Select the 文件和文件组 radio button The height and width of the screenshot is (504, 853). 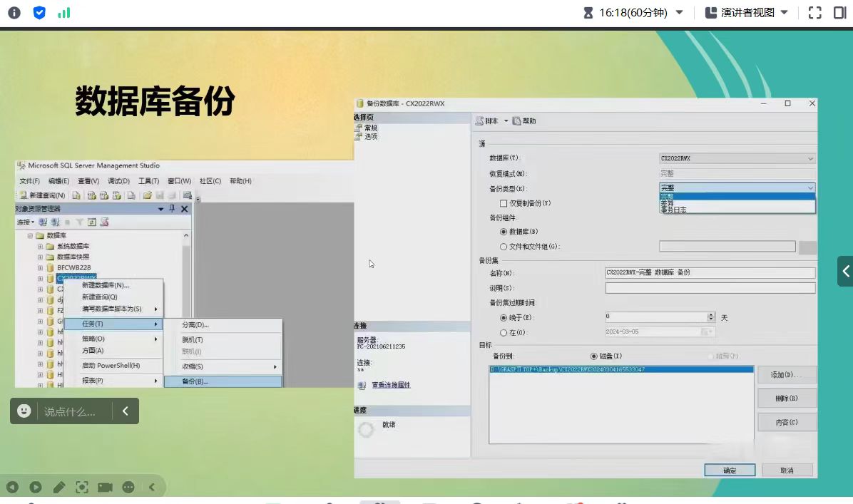point(504,247)
